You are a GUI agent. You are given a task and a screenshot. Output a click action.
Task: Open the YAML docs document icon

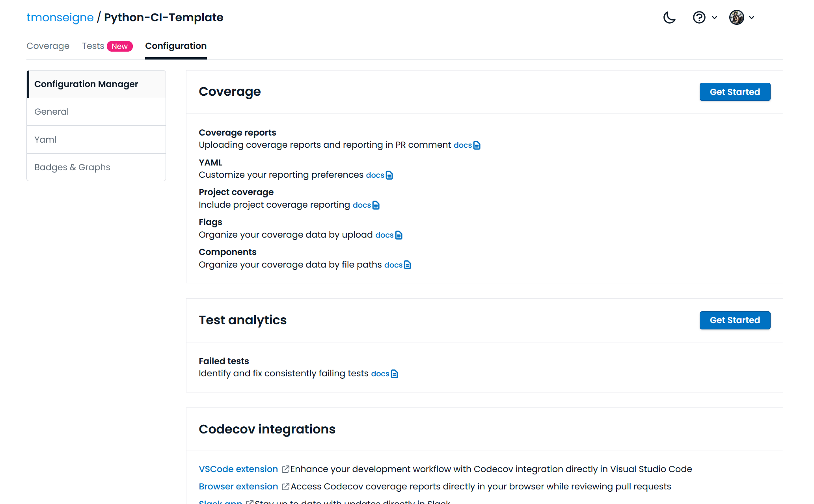(389, 175)
